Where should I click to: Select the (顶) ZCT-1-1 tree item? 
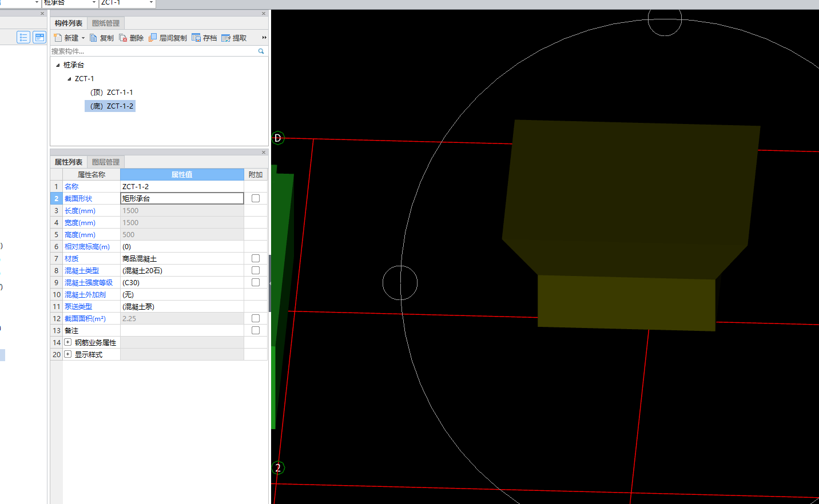[x=112, y=93]
